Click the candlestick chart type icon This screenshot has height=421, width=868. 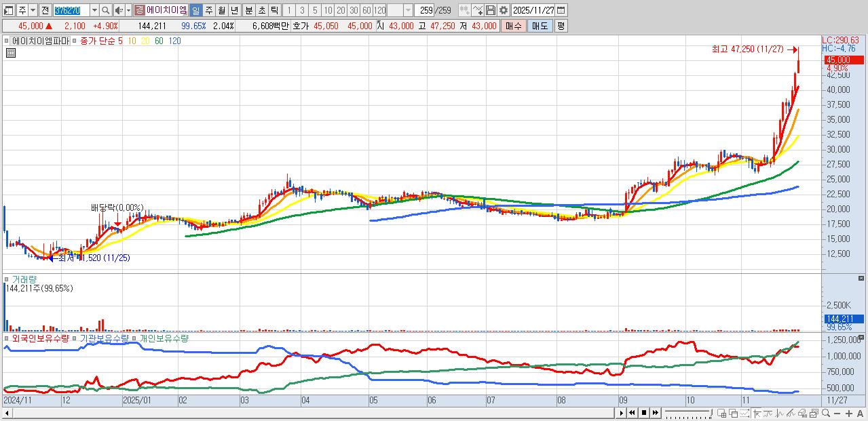click(x=464, y=10)
